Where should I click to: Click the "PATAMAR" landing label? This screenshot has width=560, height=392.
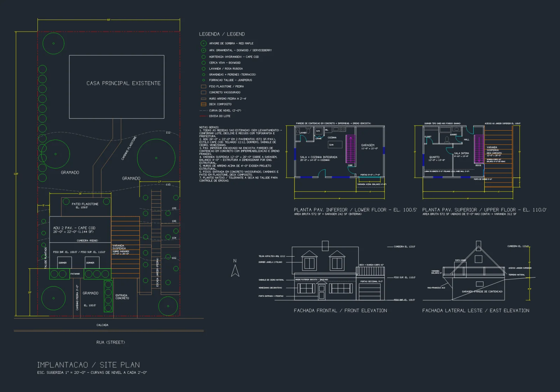[x=75, y=274]
